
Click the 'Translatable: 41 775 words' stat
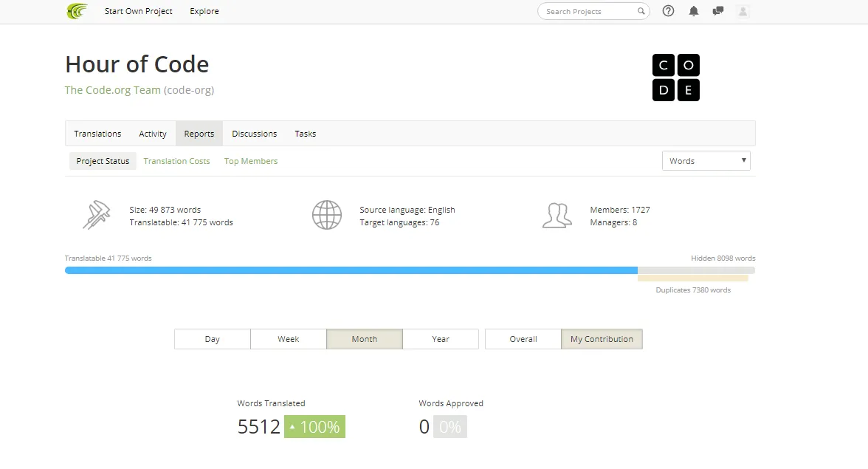pyautogui.click(x=181, y=222)
